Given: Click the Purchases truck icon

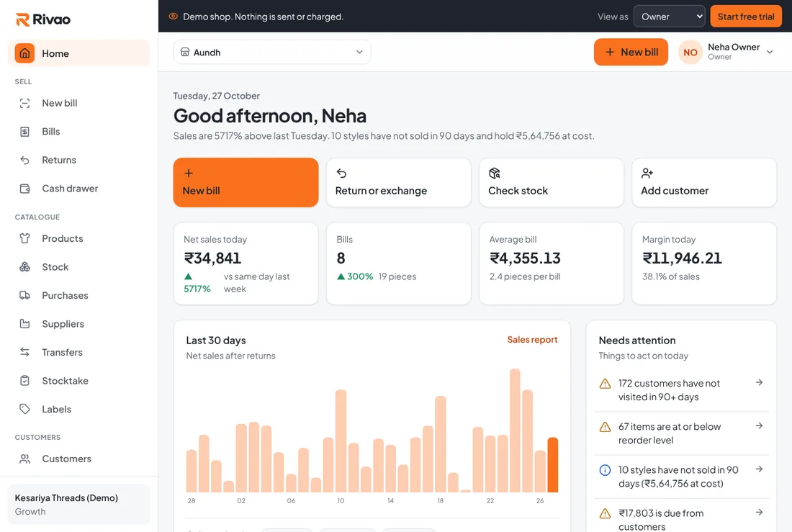Looking at the screenshot, I should [24, 296].
